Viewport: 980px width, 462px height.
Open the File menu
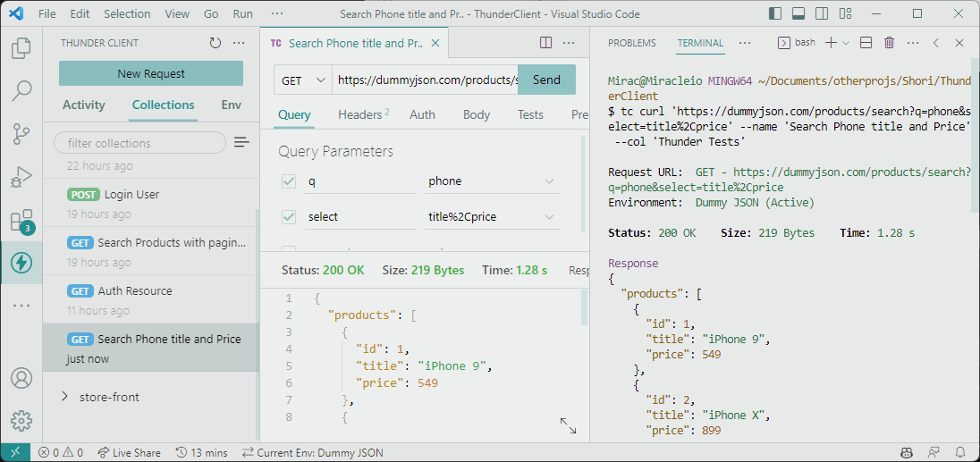coord(46,13)
